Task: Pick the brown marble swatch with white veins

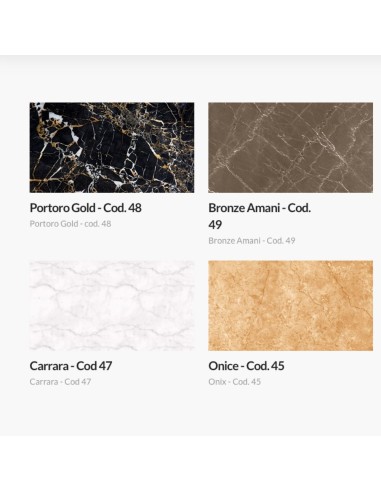Action: click(x=291, y=147)
